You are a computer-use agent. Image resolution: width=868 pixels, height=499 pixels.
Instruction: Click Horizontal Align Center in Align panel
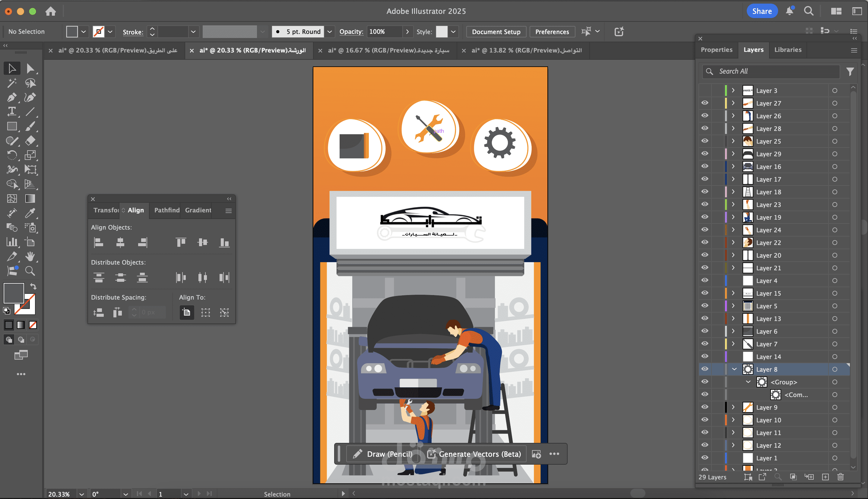coord(120,243)
